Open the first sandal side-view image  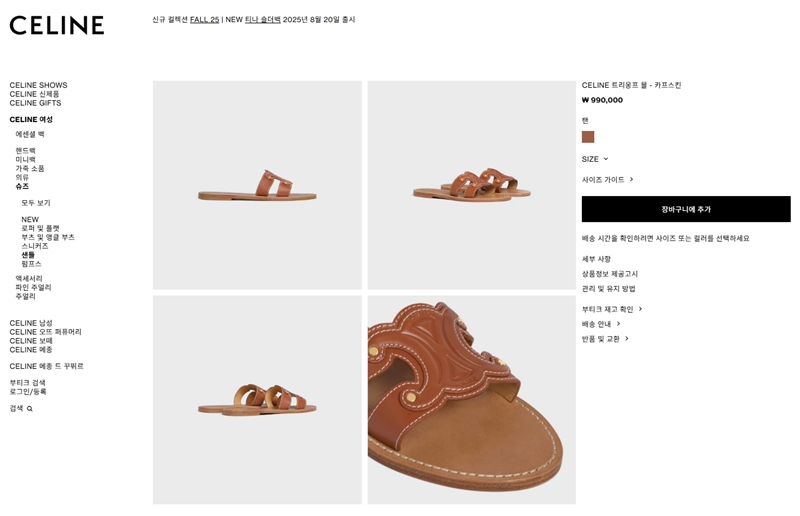pyautogui.click(x=257, y=185)
